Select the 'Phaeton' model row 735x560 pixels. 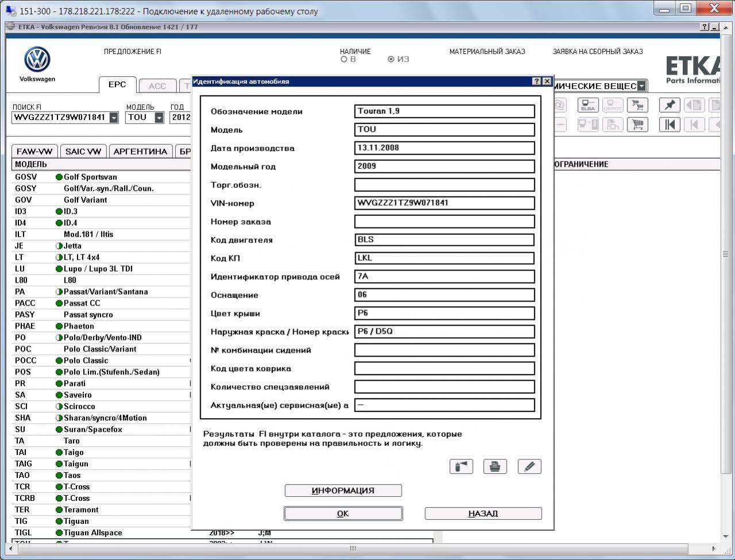tap(101, 326)
